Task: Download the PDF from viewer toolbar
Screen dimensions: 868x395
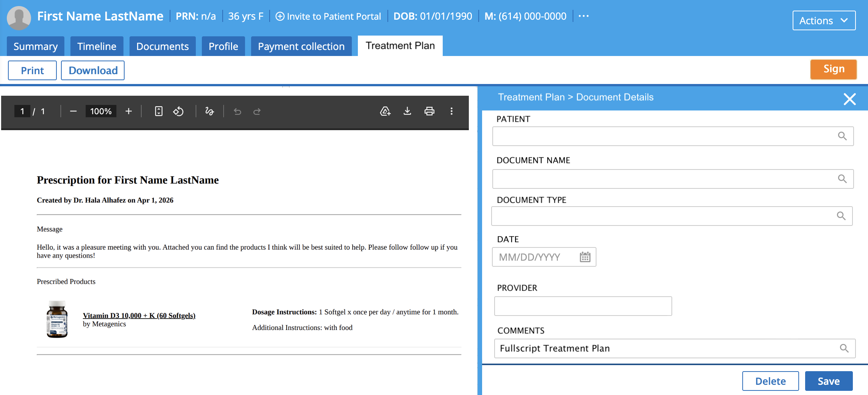Action: pyautogui.click(x=407, y=111)
